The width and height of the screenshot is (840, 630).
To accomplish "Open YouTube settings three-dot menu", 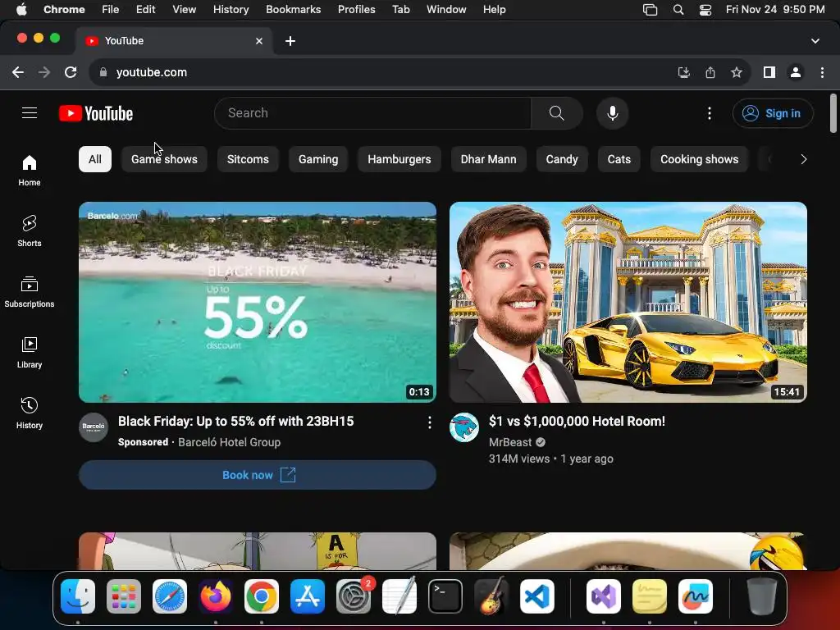I will point(710,113).
